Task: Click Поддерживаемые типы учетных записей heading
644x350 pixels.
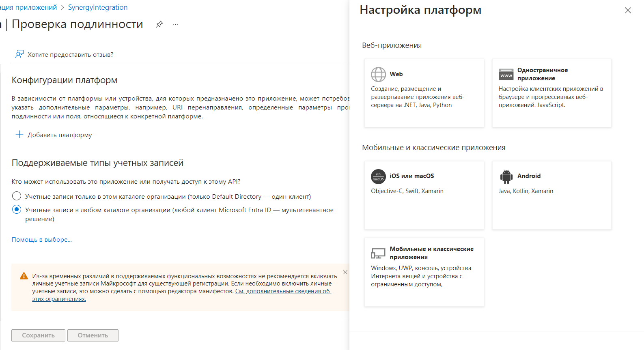Action: click(x=97, y=163)
